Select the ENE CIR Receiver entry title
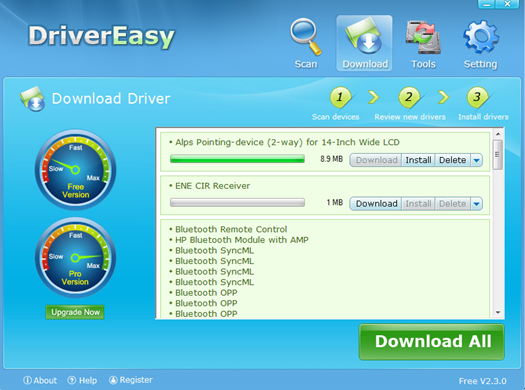This screenshot has height=390, width=525. (213, 186)
